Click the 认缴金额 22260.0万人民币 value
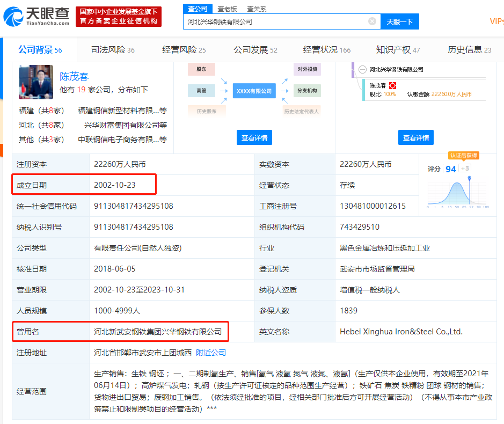The height and width of the screenshot is (424, 504). point(451,94)
